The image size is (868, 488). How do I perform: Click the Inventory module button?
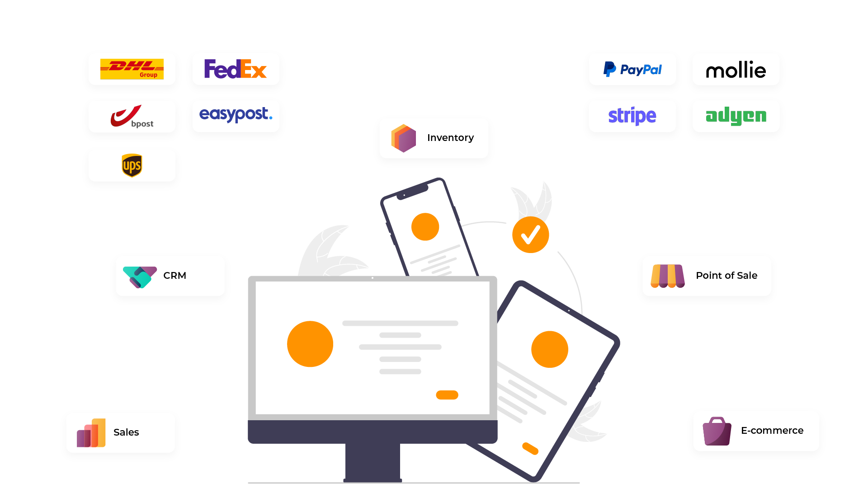434,138
